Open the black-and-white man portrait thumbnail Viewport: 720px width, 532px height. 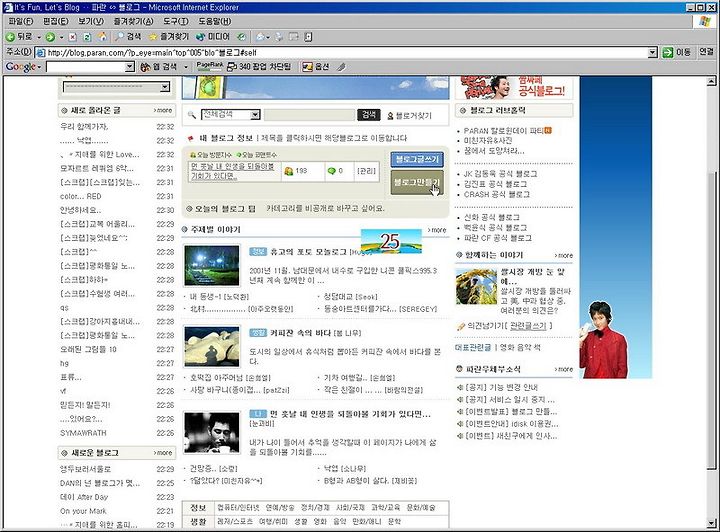tap(212, 432)
